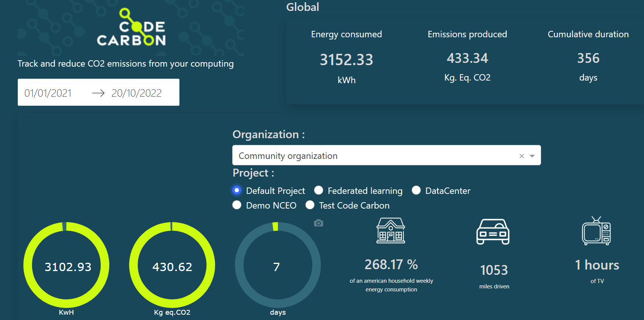Screen dimensions: 644x320
Task: Select the Demo NCEO radio button
Action: tap(237, 205)
